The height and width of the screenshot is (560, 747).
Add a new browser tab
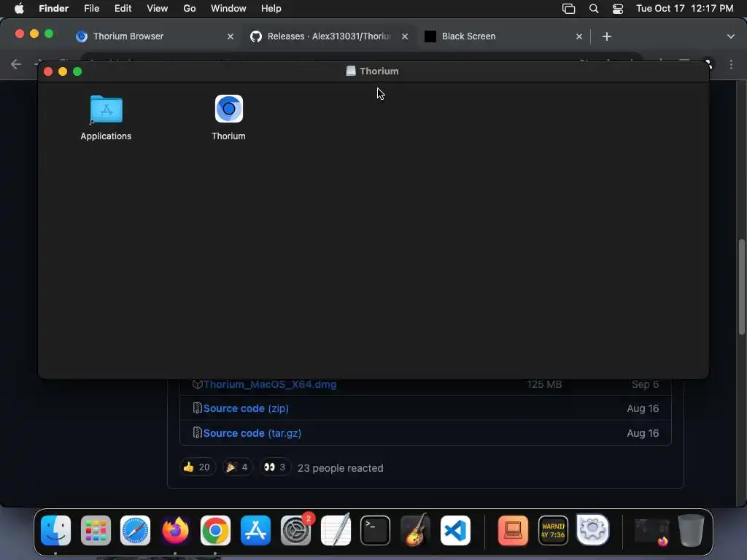pyautogui.click(x=607, y=36)
